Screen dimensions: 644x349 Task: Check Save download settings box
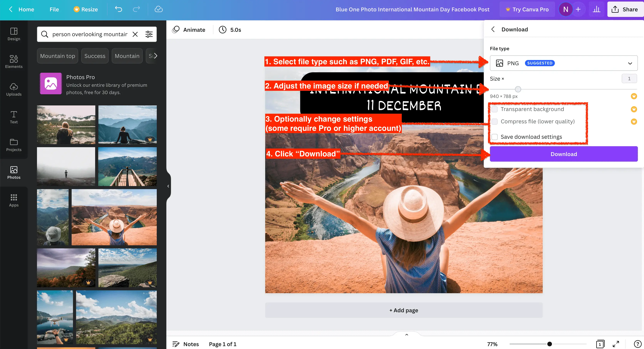click(495, 137)
